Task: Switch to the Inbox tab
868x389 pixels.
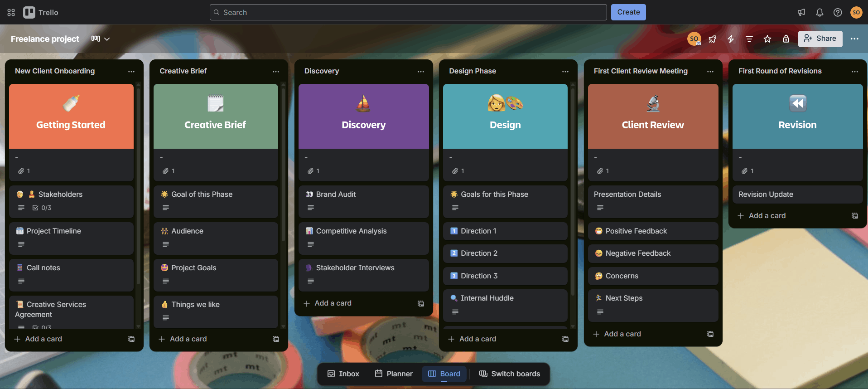Action: [343, 374]
